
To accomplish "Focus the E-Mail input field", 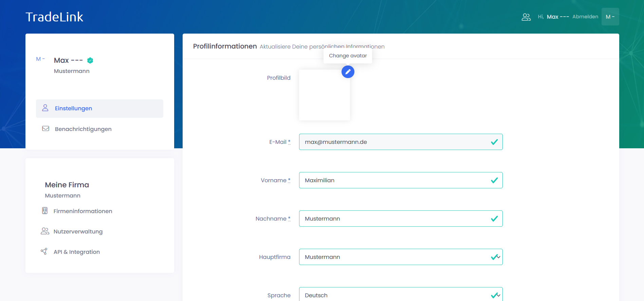I will pyautogui.click(x=394, y=142).
